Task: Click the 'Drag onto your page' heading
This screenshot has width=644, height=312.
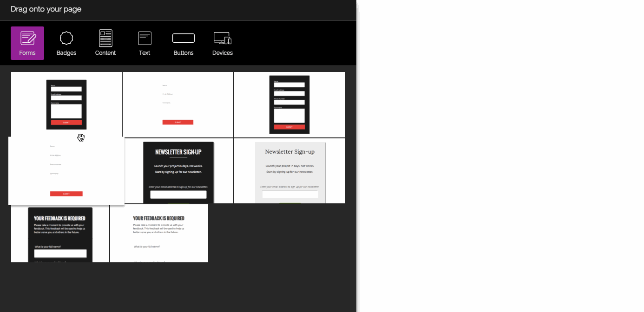Action: [x=46, y=9]
